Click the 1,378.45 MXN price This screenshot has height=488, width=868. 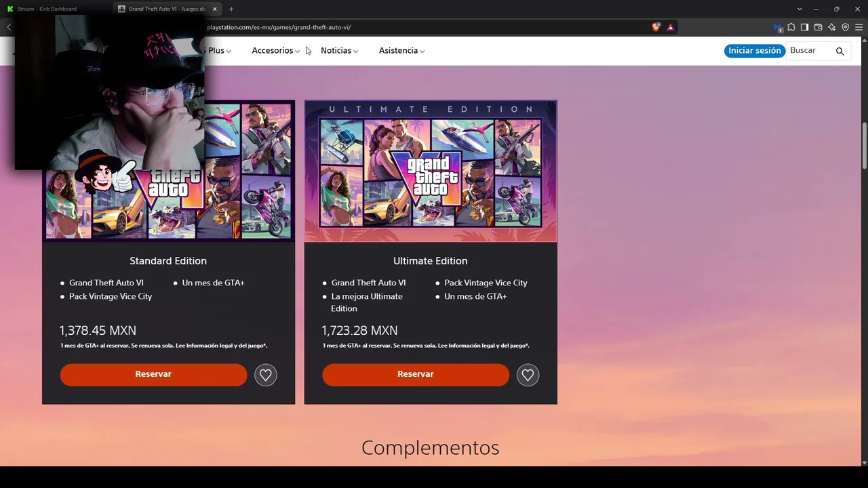click(x=98, y=331)
